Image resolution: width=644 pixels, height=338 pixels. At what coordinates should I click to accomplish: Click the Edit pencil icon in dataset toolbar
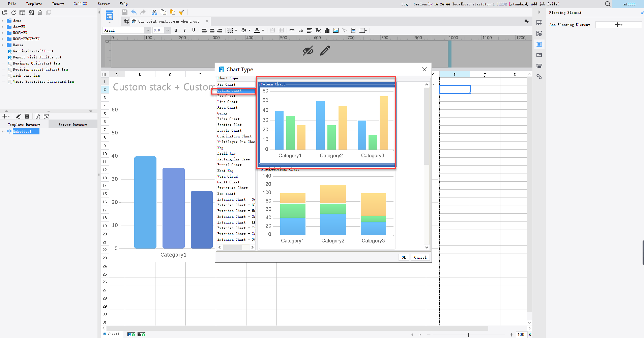coord(18,116)
